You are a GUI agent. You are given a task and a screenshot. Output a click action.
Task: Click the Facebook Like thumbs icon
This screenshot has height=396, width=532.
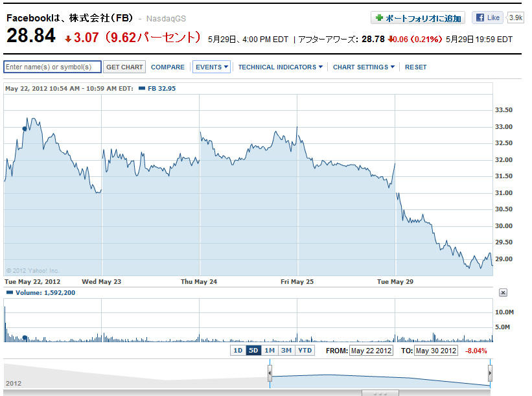click(x=480, y=17)
